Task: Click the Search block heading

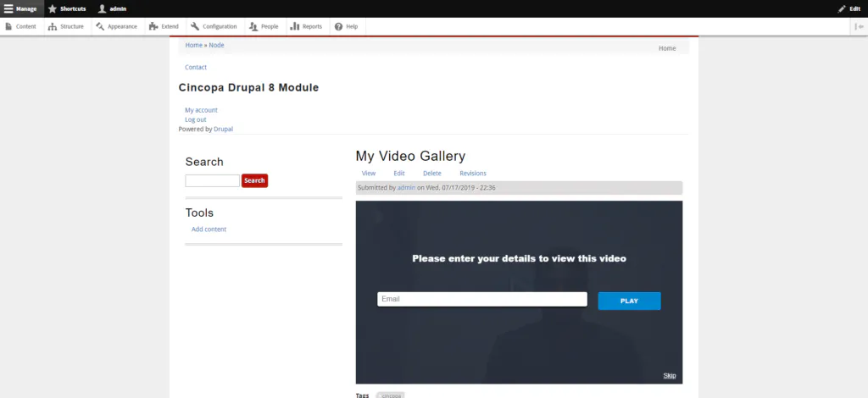Action: pyautogui.click(x=204, y=162)
